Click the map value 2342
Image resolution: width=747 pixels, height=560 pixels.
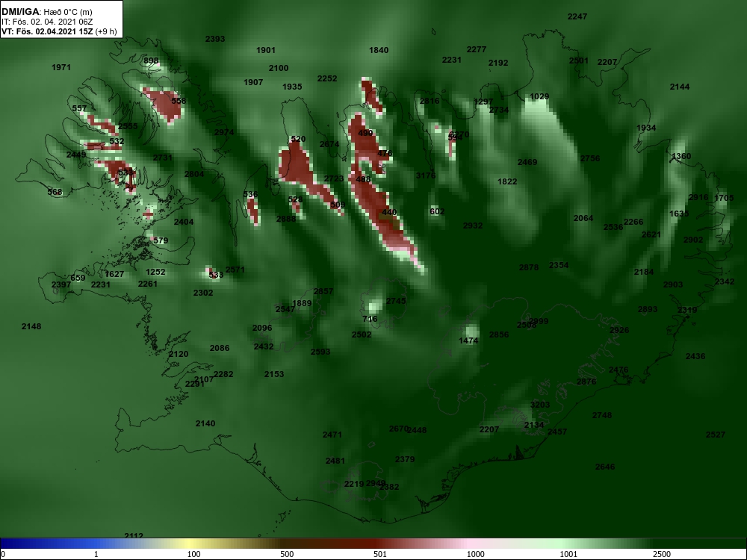click(x=725, y=282)
